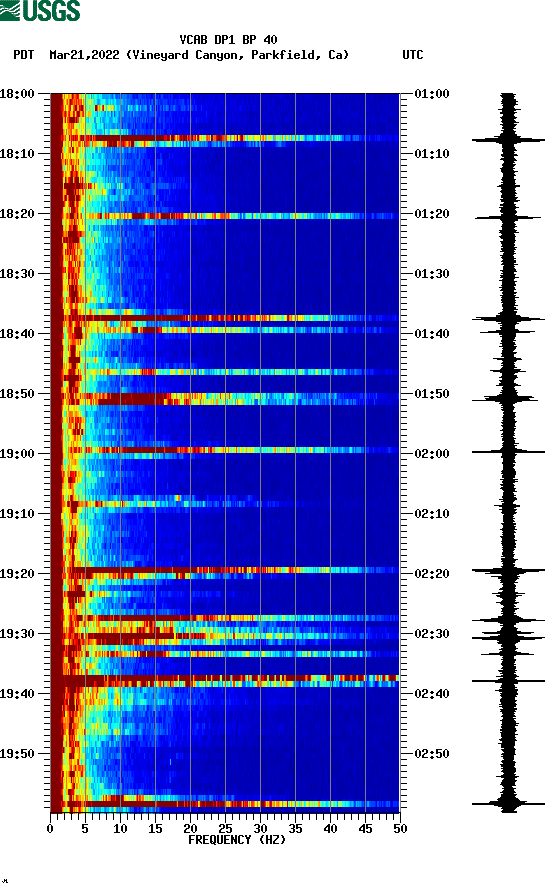Click the seismogram spike at 02:00 UTC

pos(508,452)
